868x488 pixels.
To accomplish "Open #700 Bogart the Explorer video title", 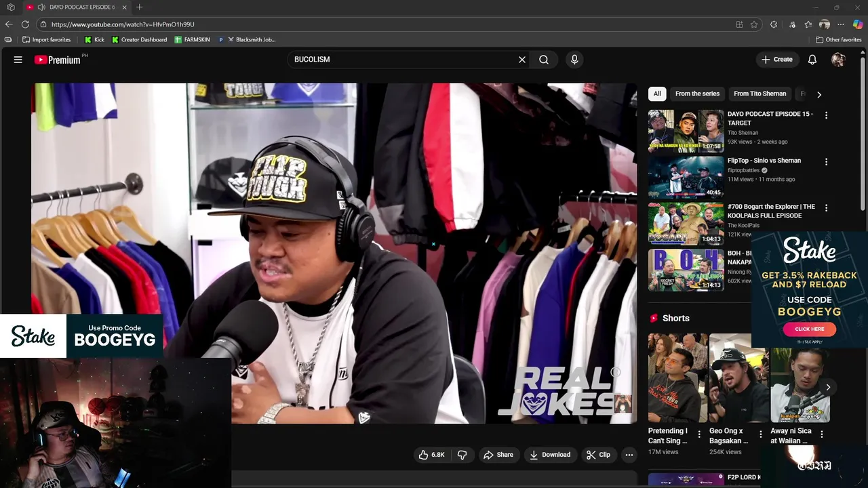I will [x=771, y=211].
